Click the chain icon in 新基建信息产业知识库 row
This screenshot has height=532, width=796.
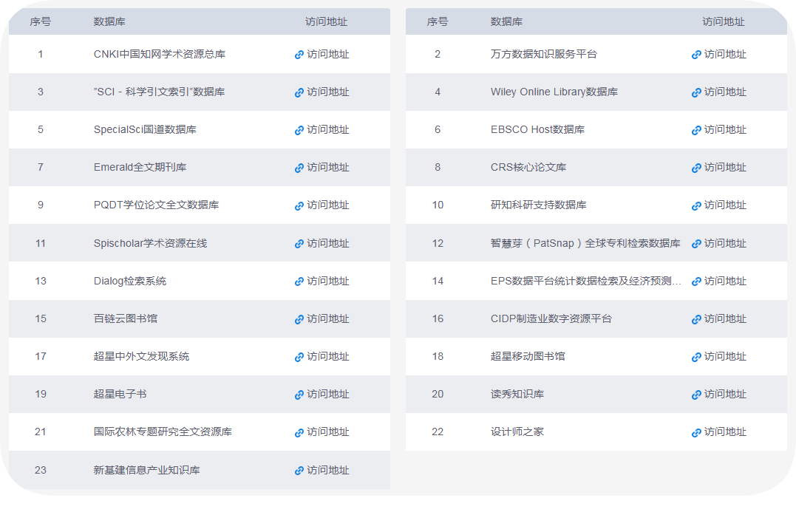click(x=299, y=471)
